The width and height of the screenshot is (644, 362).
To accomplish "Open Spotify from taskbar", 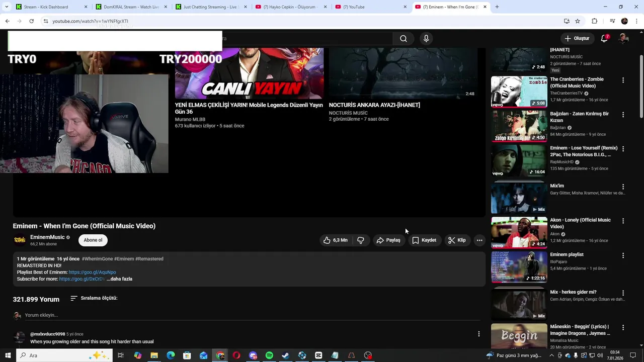I will pos(269,355).
